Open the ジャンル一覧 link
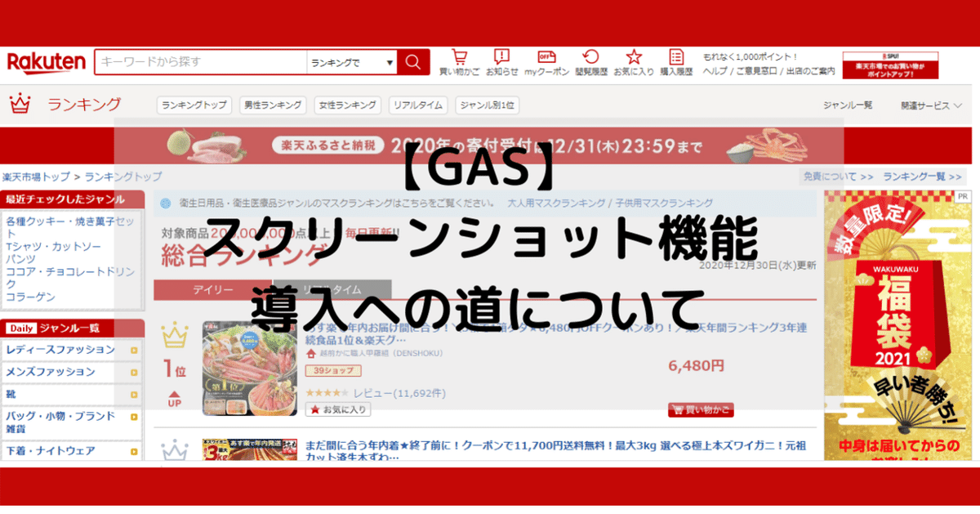This screenshot has width=980, height=514. coord(848,105)
